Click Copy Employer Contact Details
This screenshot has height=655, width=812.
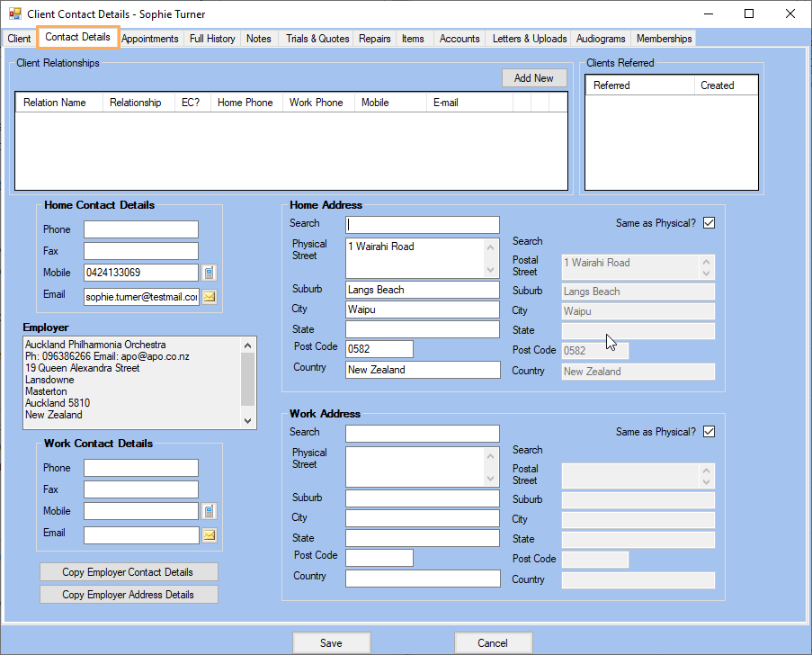129,571
